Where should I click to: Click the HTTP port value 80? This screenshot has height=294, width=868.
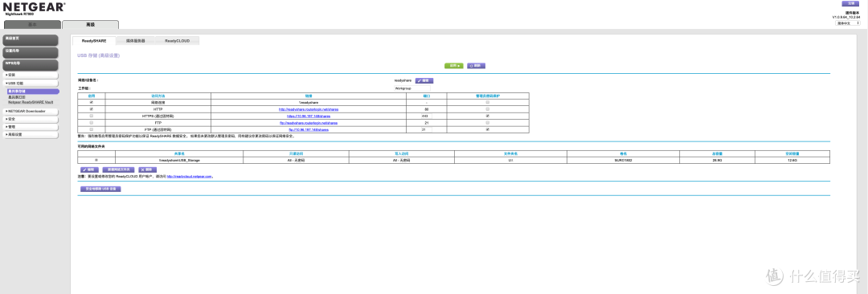pyautogui.click(x=426, y=109)
